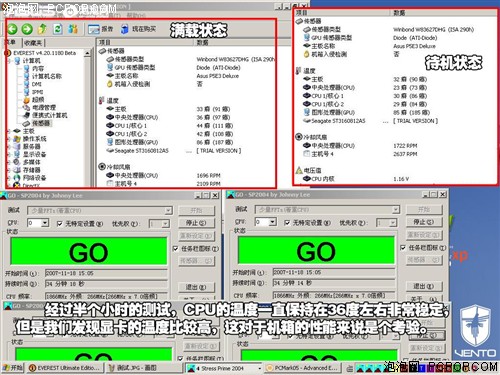Viewport: 500px width, 375px height.
Task: Click the DirectX icon in the tree
Action: pyautogui.click(x=17, y=185)
